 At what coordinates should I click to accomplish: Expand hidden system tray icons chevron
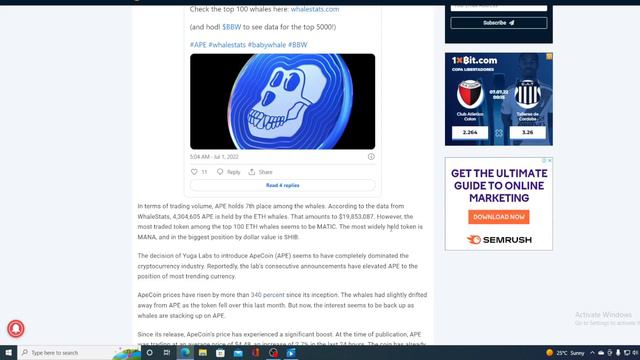[592, 353]
